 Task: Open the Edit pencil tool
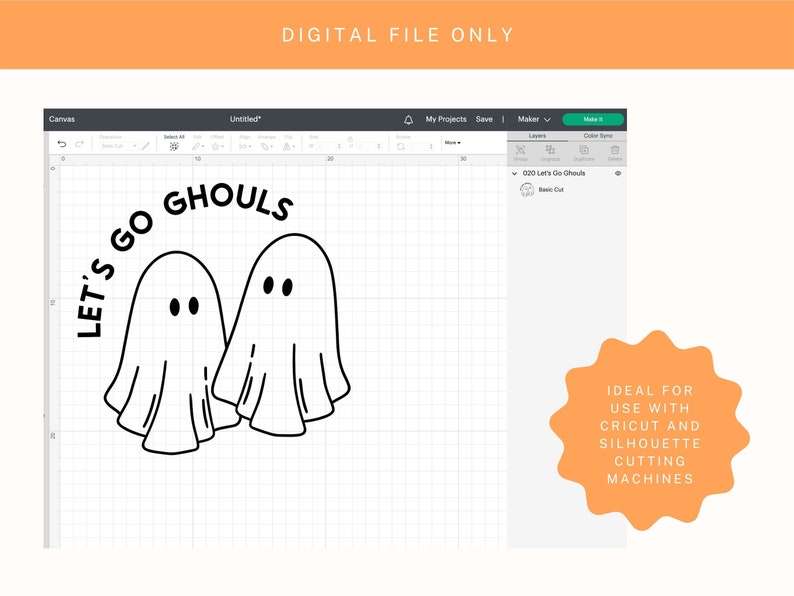196,146
